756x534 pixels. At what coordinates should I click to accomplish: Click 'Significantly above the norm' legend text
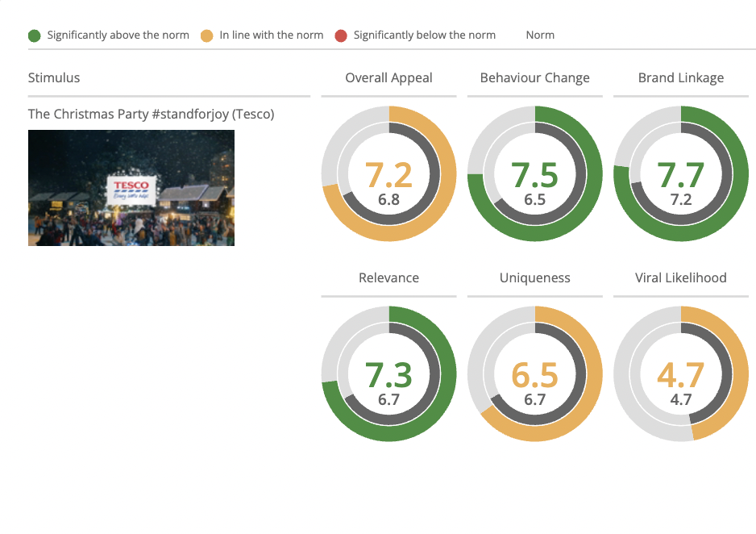click(x=118, y=35)
